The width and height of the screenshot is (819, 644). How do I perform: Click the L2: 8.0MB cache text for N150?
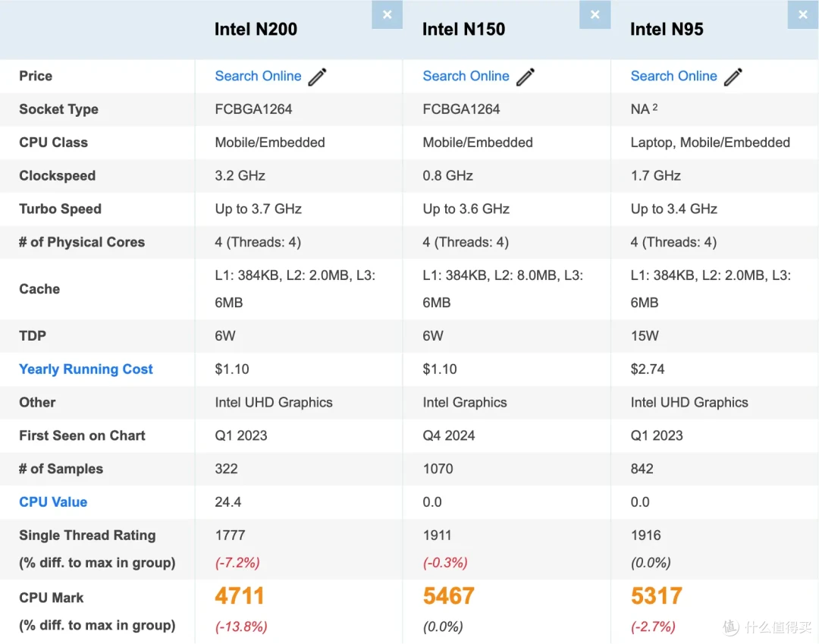tap(526, 275)
